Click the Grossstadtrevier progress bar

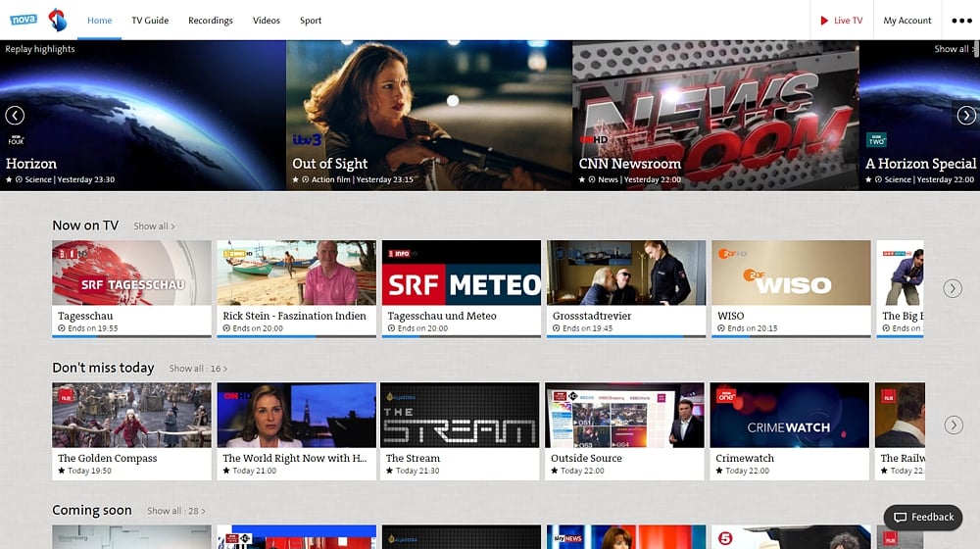626,336
